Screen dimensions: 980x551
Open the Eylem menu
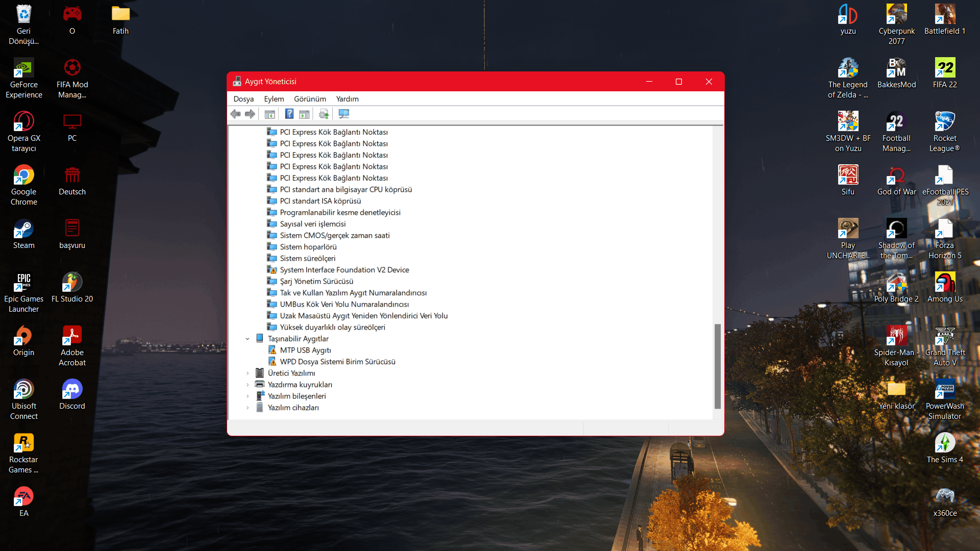pos(274,99)
